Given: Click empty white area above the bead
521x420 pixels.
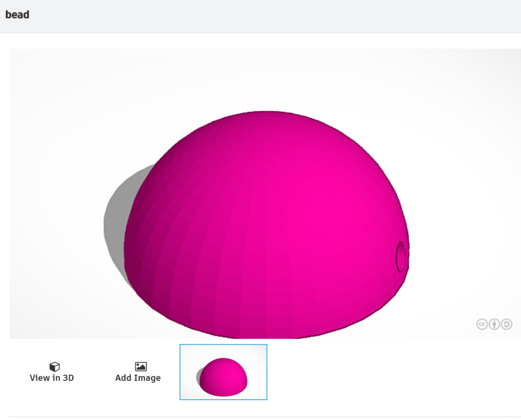Looking at the screenshot, I should 265,76.
